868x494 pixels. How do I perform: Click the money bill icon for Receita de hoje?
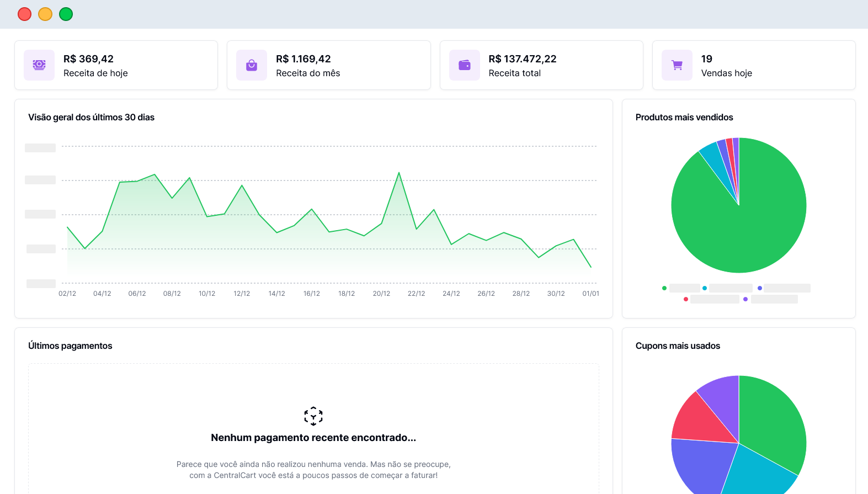tap(39, 65)
